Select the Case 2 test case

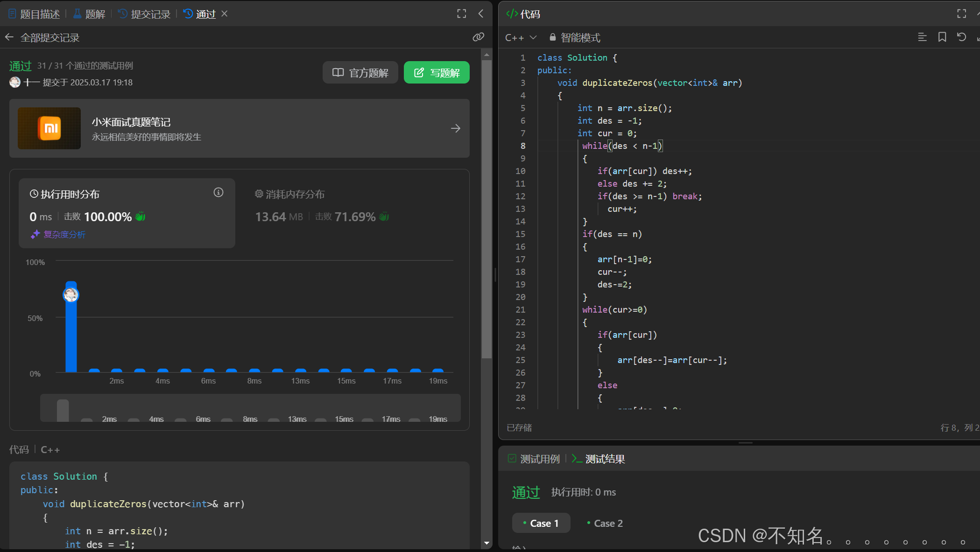pyautogui.click(x=605, y=524)
